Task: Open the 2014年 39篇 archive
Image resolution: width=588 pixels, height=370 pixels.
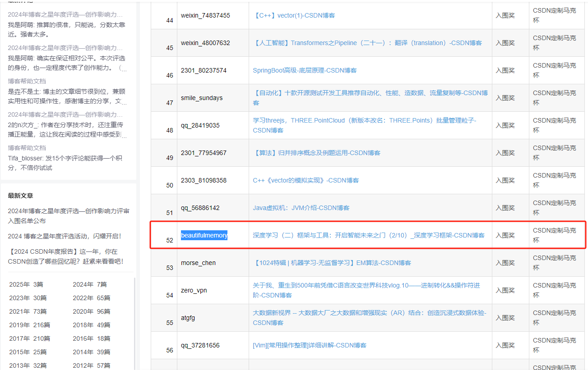Action: coord(92,352)
